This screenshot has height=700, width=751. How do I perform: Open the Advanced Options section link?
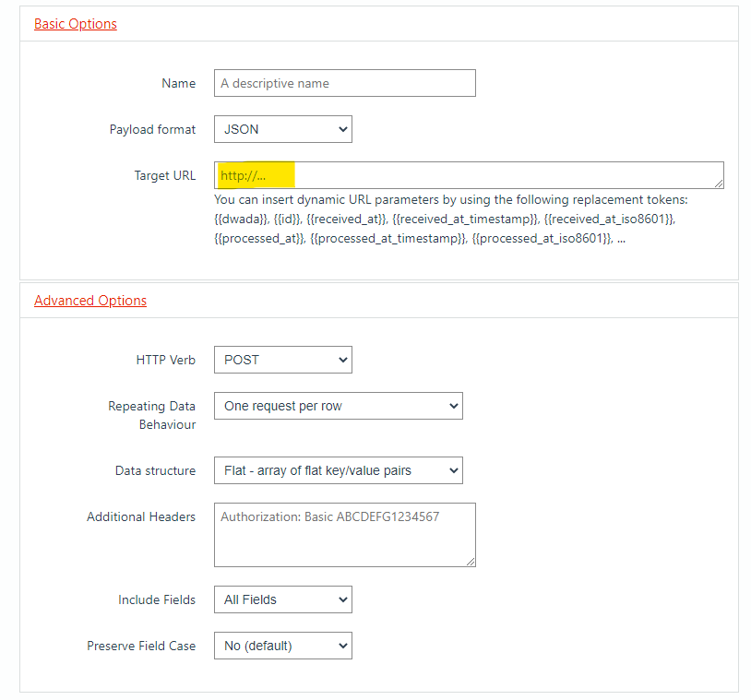click(x=90, y=301)
